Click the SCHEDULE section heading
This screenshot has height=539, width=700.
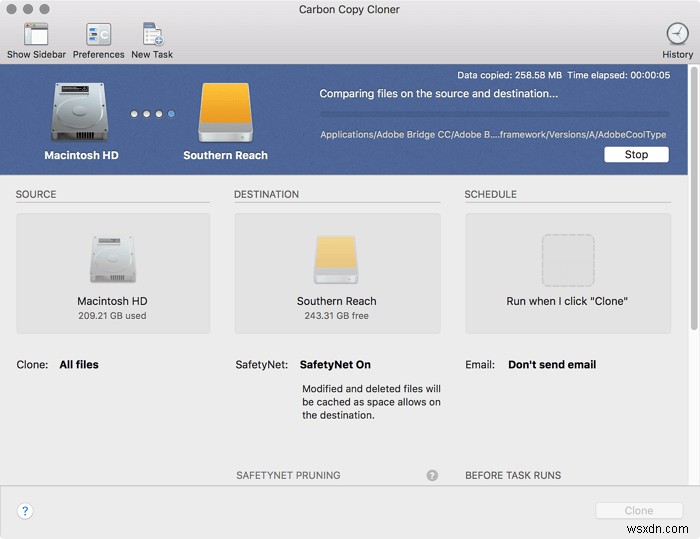tap(490, 194)
